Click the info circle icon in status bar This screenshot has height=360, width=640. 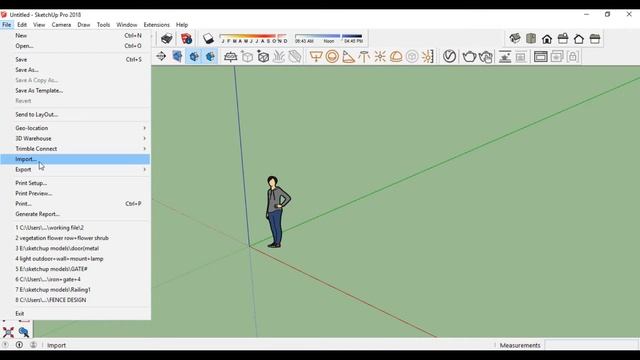[x=19, y=345]
